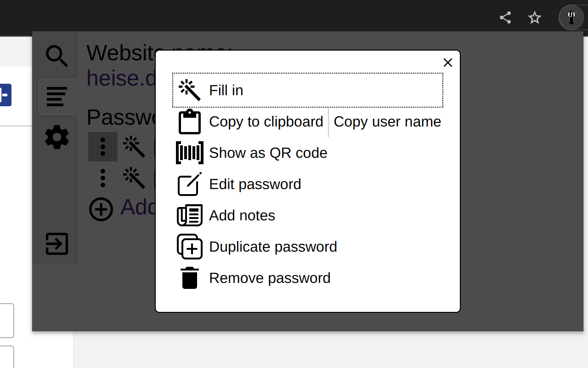Viewport: 588px width, 368px height.
Task: Click the extension icon in the browser toolbar
Action: click(x=571, y=17)
